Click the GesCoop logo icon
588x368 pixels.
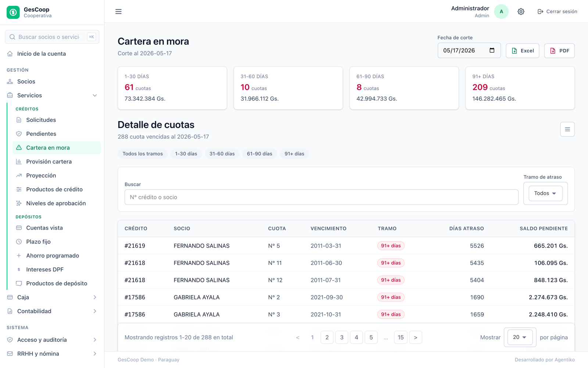[13, 12]
